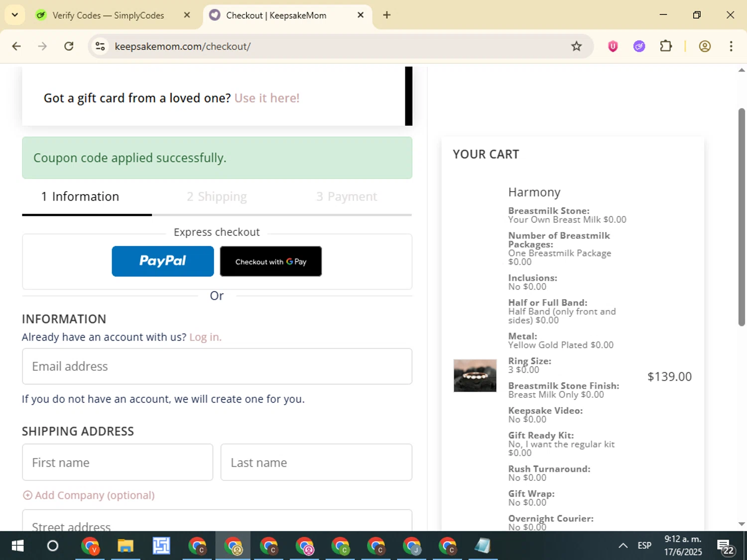Open the Chrome profile icon

point(705,46)
